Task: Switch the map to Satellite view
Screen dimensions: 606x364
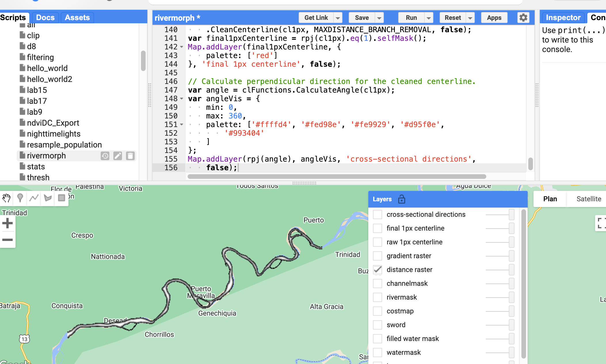Action: click(x=588, y=199)
